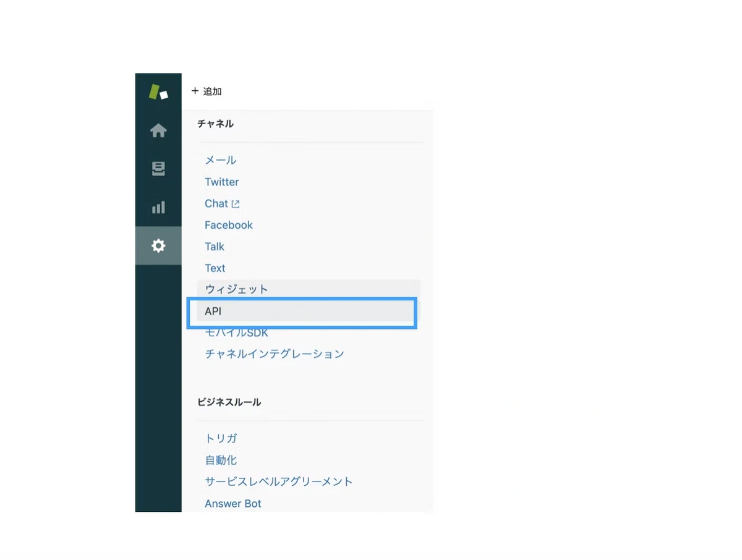Open the サービスレベルアグリーメント link
The height and width of the screenshot is (560, 742).
279,482
